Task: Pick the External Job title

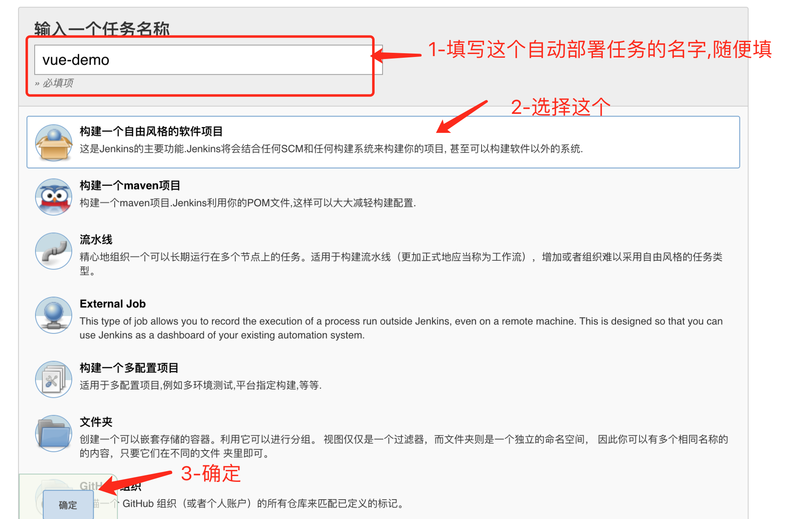Action: [x=113, y=304]
